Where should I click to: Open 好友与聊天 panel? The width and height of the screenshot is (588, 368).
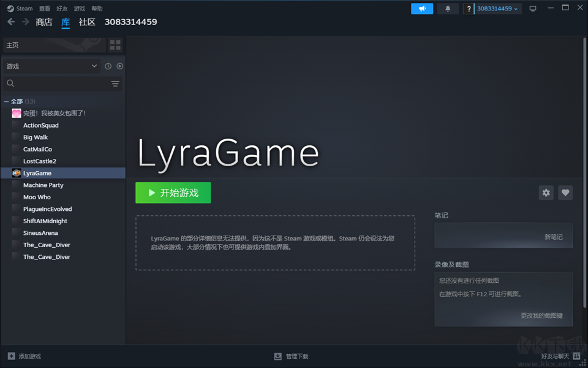pos(560,356)
